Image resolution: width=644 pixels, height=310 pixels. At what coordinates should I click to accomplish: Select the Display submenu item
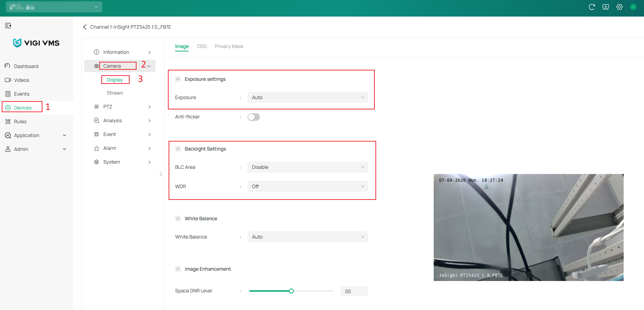(115, 80)
